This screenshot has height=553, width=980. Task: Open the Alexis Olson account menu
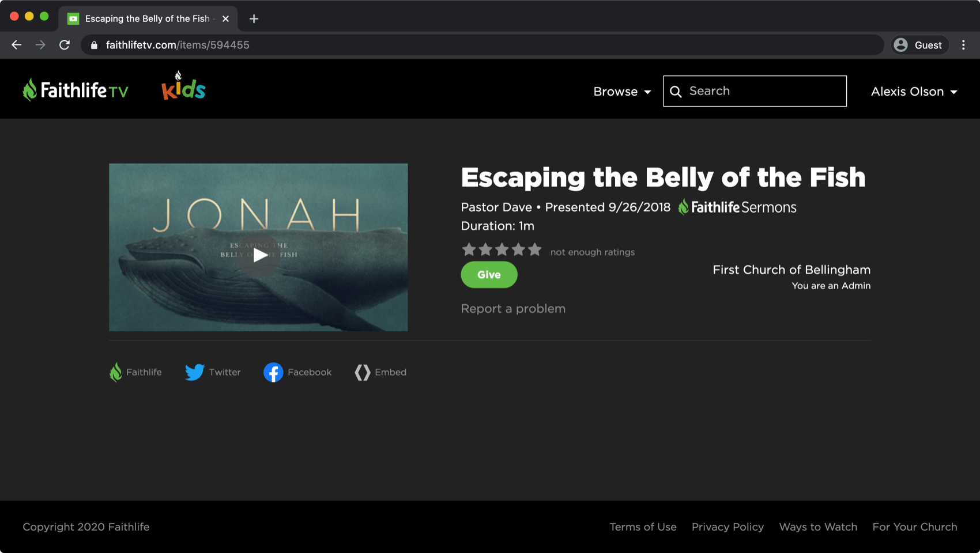tap(914, 92)
